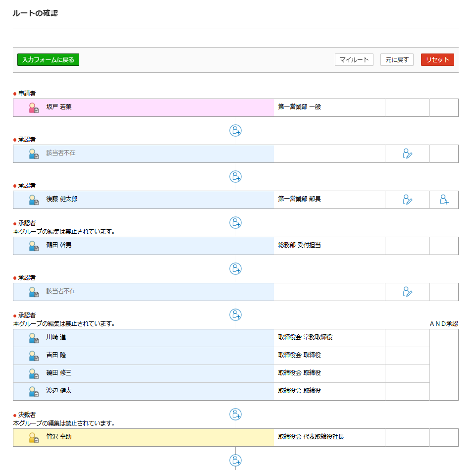
Task: Click the add-step icon above decider 竹沢 幸助
Action: click(x=235, y=415)
